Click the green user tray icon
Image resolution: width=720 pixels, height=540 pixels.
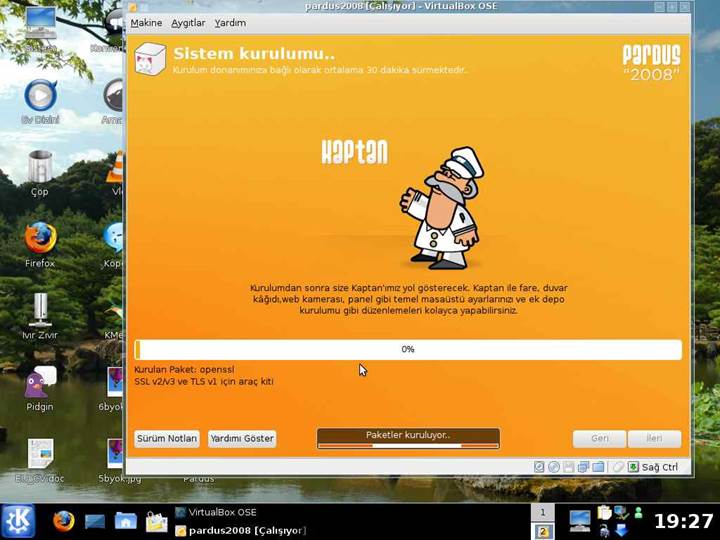(638, 512)
